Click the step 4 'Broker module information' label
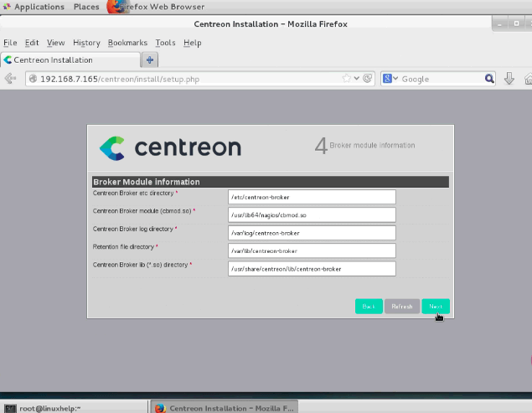The height and width of the screenshot is (413, 532). coord(372,145)
